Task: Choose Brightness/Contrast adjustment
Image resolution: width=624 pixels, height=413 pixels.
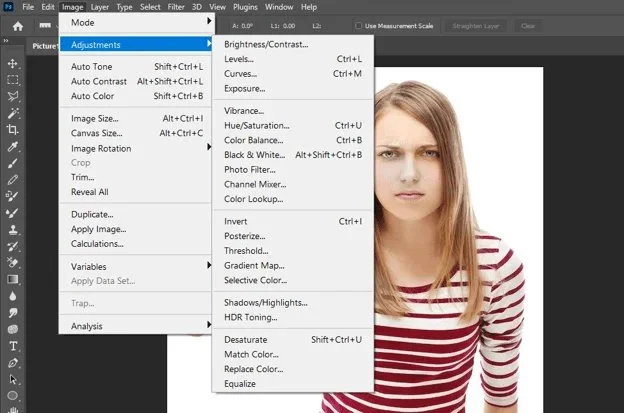Action: [x=293, y=44]
